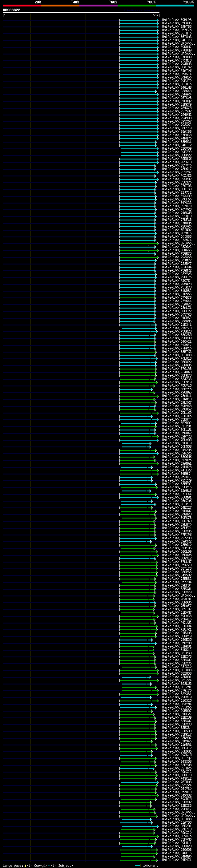Select the UniRef100_C0ZCJ5 label
This screenshot has height=868, width=197.
point(177,755)
